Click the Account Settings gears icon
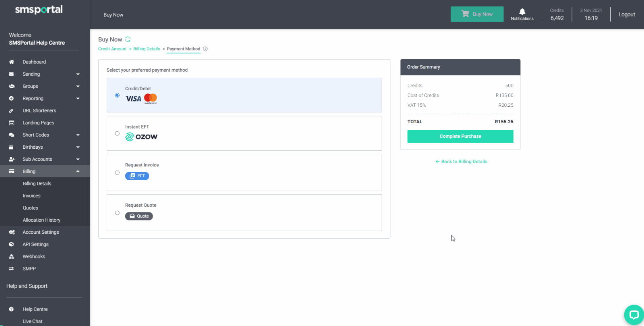Image resolution: width=644 pixels, height=326 pixels. point(12,232)
